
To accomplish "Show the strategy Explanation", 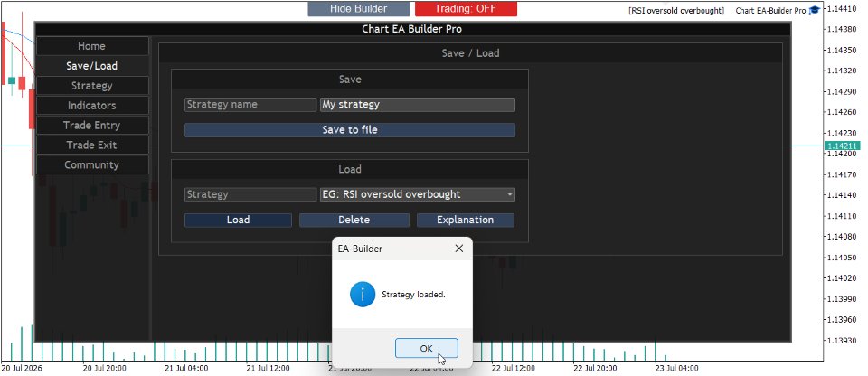I will click(466, 220).
